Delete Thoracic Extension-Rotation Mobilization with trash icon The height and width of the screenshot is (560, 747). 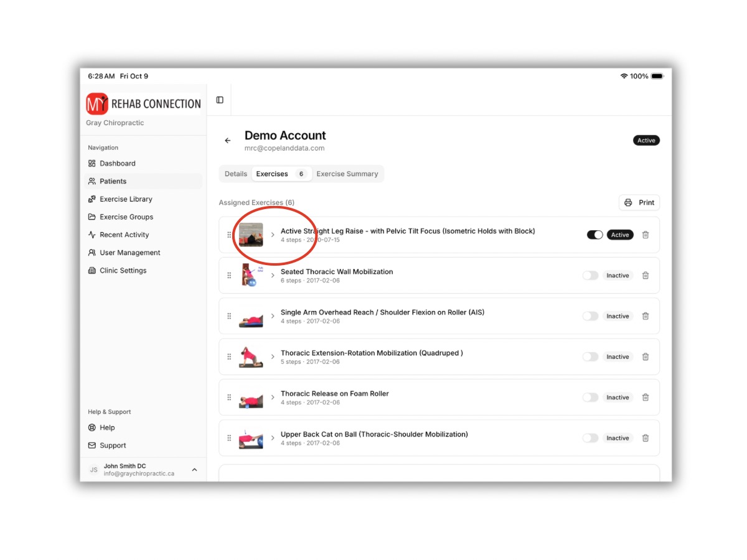(x=646, y=357)
